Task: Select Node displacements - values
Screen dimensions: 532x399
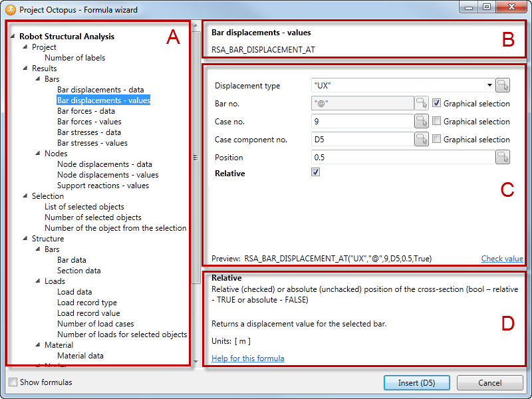Action: click(108, 175)
